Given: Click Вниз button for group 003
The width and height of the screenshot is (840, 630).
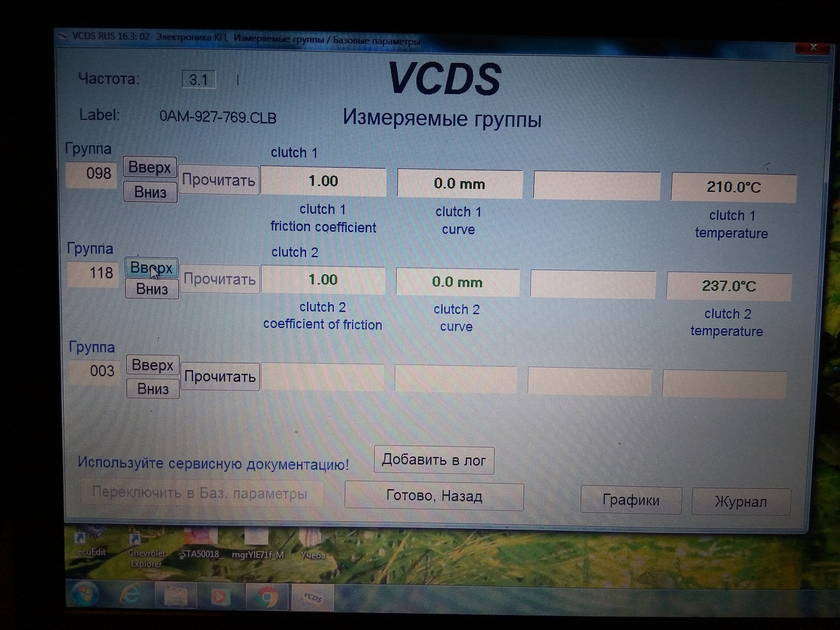Looking at the screenshot, I should tap(153, 388).
